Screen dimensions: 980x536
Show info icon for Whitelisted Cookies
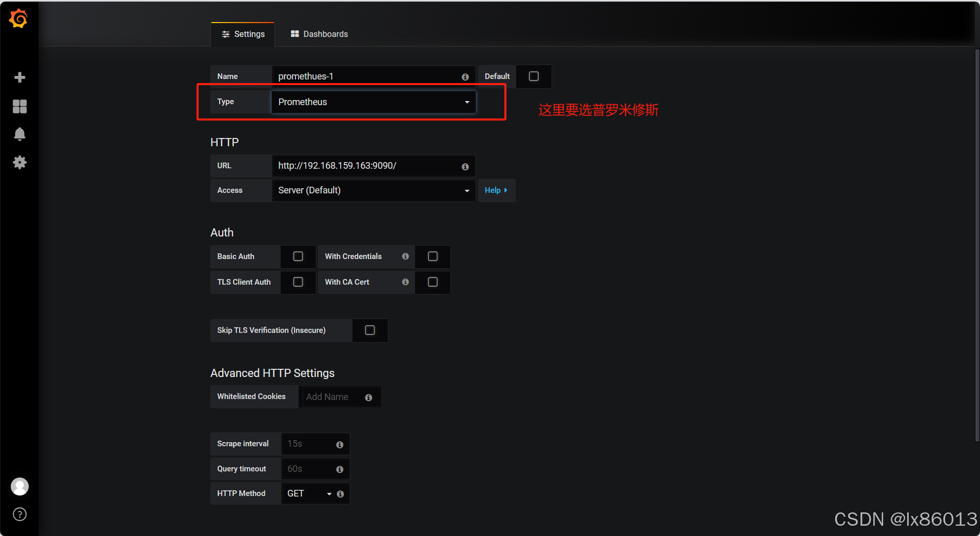click(x=368, y=398)
